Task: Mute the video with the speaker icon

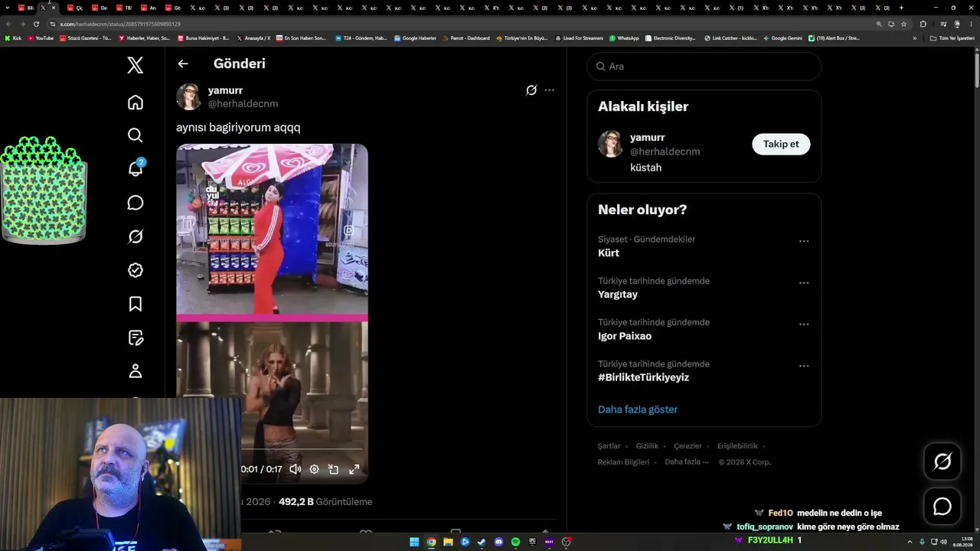Action: tap(296, 469)
